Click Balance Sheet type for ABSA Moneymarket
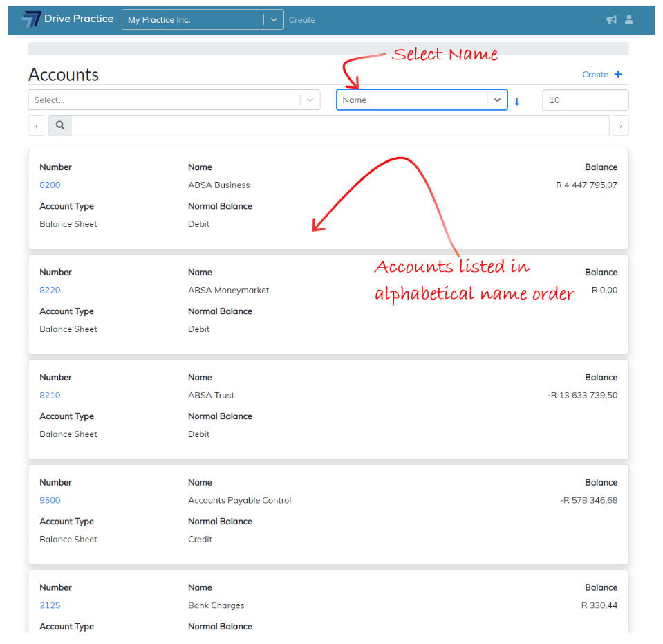 click(x=68, y=329)
